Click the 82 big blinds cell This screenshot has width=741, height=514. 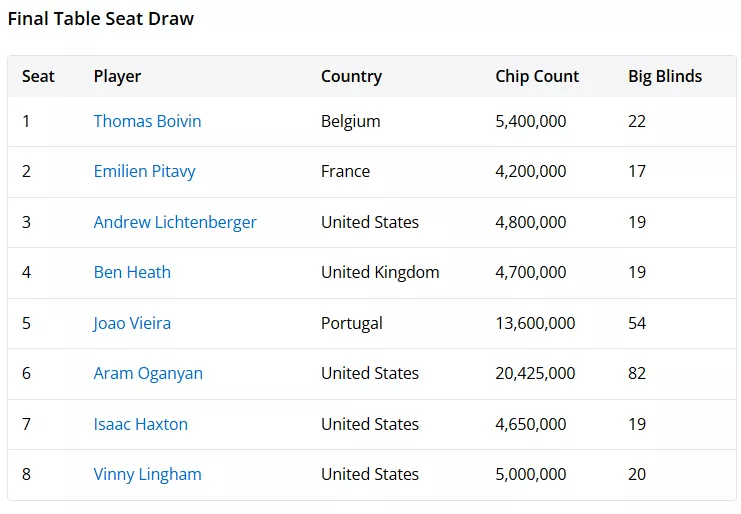[x=637, y=373]
